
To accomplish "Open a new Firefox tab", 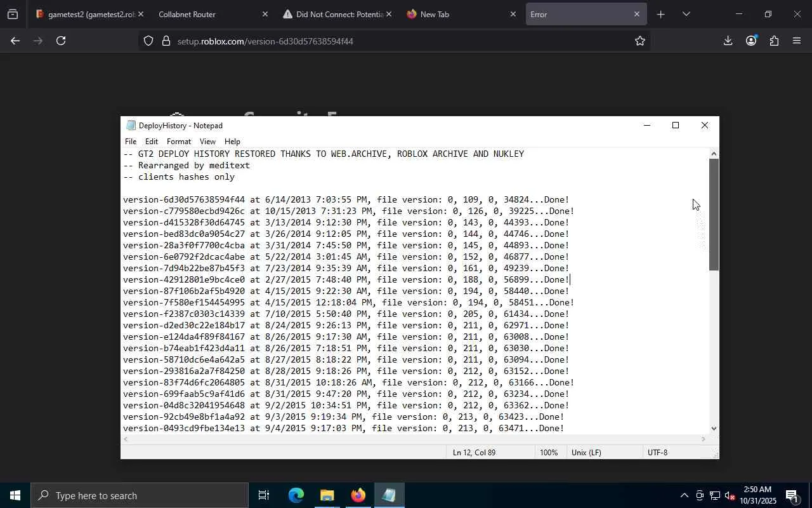I will point(660,14).
